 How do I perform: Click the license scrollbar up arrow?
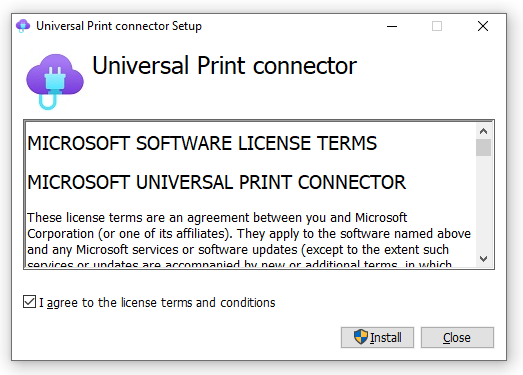click(483, 131)
